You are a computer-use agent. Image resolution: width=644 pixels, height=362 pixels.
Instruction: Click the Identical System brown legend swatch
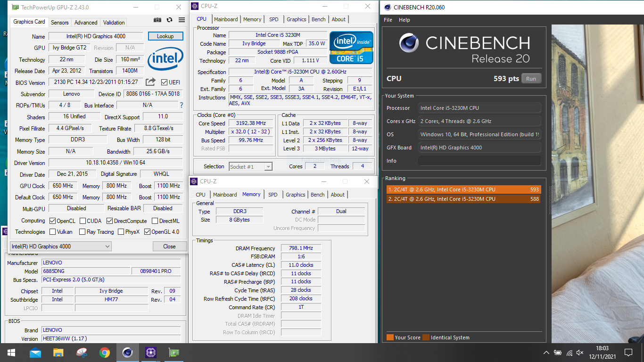click(426, 337)
